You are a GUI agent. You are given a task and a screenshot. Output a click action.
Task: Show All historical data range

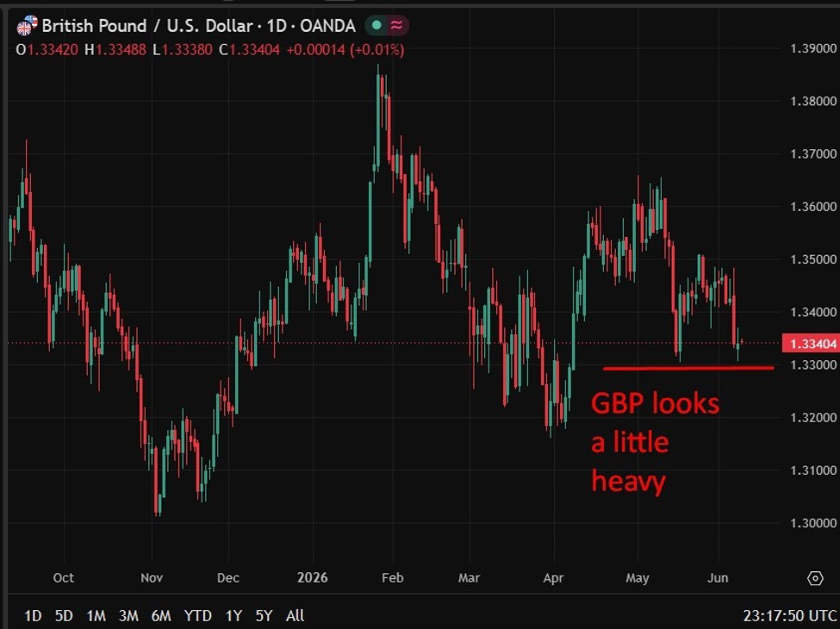[295, 615]
